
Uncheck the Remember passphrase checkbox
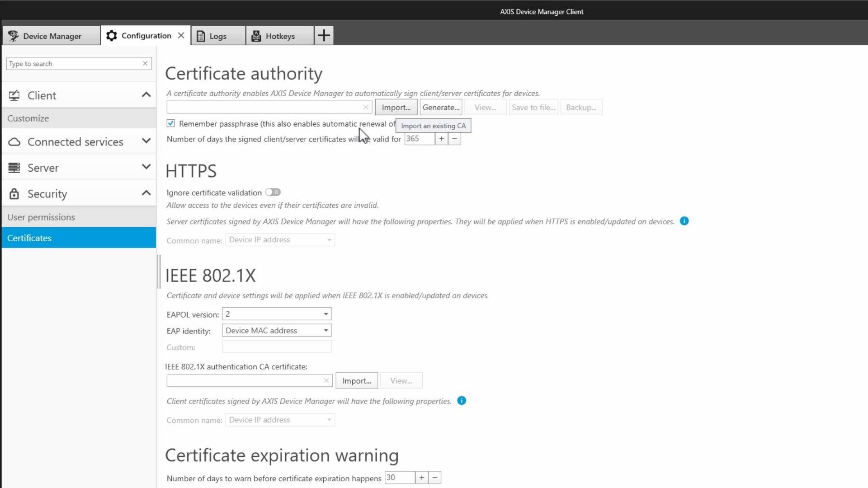pos(170,123)
